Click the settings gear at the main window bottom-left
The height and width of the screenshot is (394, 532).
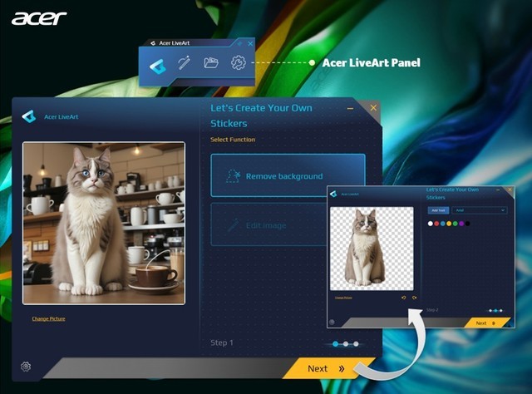coord(26,367)
